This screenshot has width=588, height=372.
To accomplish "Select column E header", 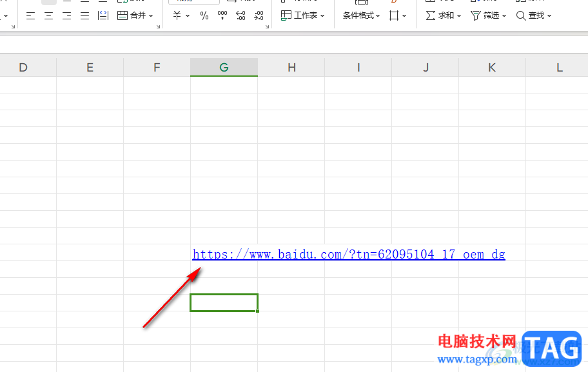I will [x=90, y=68].
